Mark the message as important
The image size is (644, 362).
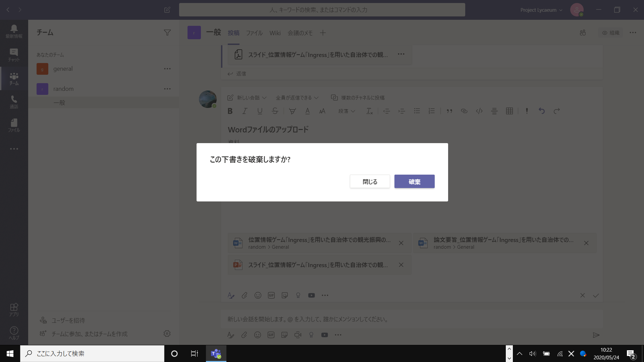tap(526, 111)
